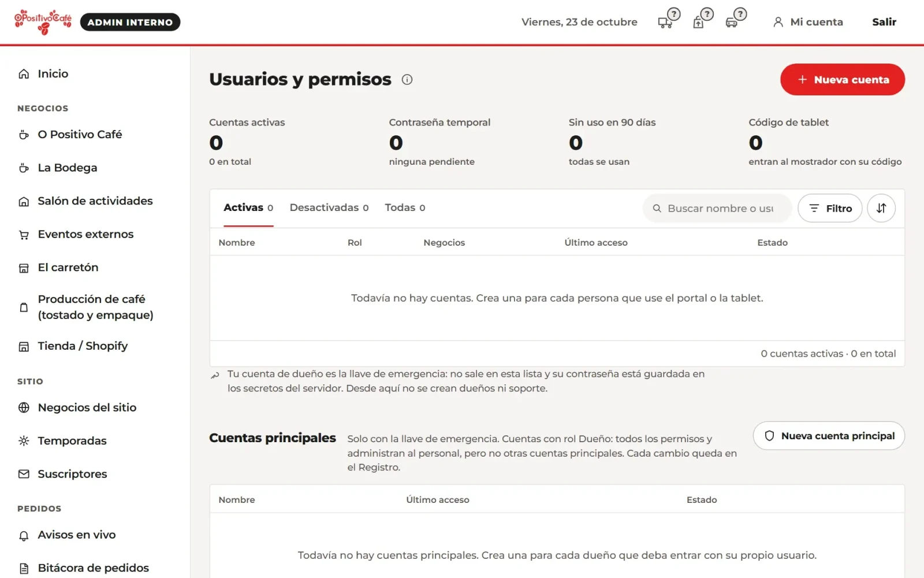
Task: Switch to the Todas tab
Action: pyautogui.click(x=405, y=208)
